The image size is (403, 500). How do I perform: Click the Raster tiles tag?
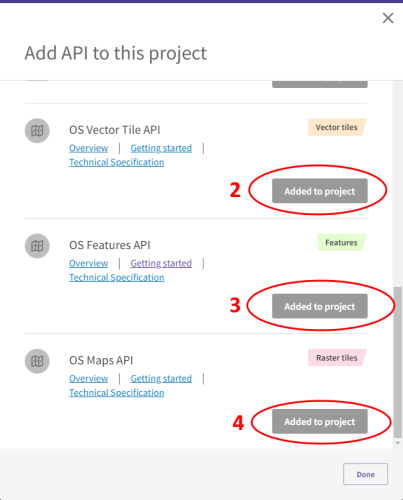pos(337,358)
